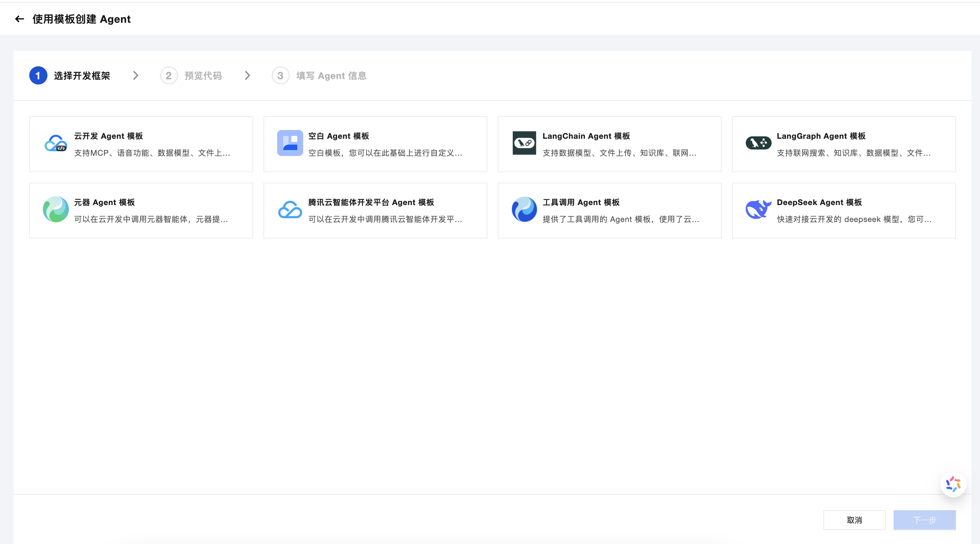Select LangChain Agent 模板 title
Screen dimensions: 980x544
tap(586, 136)
